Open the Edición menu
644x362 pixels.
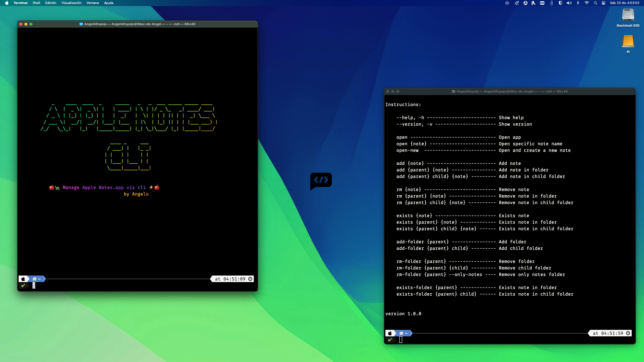(51, 3)
